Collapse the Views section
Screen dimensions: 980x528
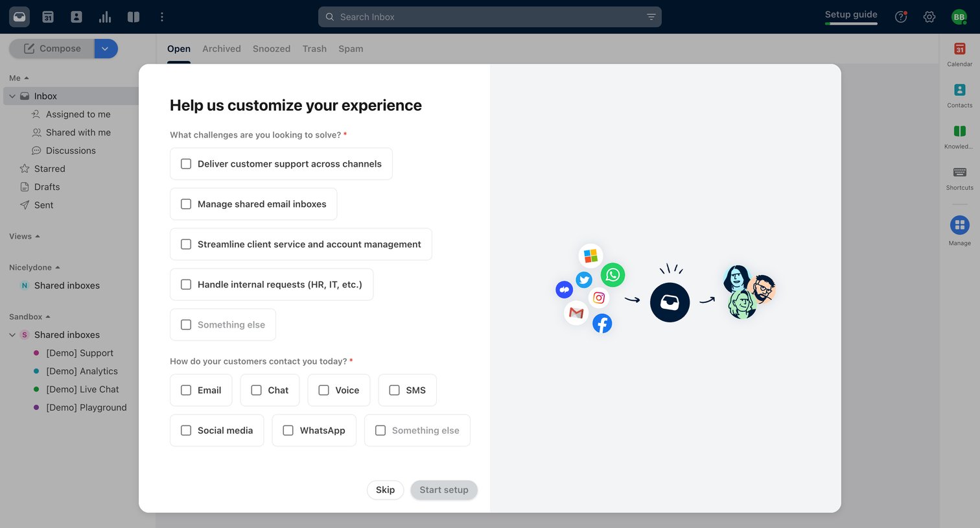pos(25,236)
